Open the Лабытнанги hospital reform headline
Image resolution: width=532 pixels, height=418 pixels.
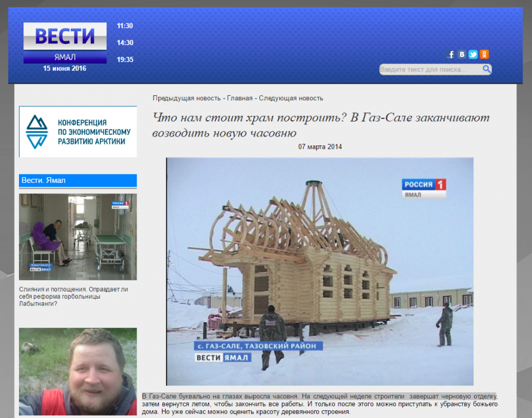coord(74,297)
